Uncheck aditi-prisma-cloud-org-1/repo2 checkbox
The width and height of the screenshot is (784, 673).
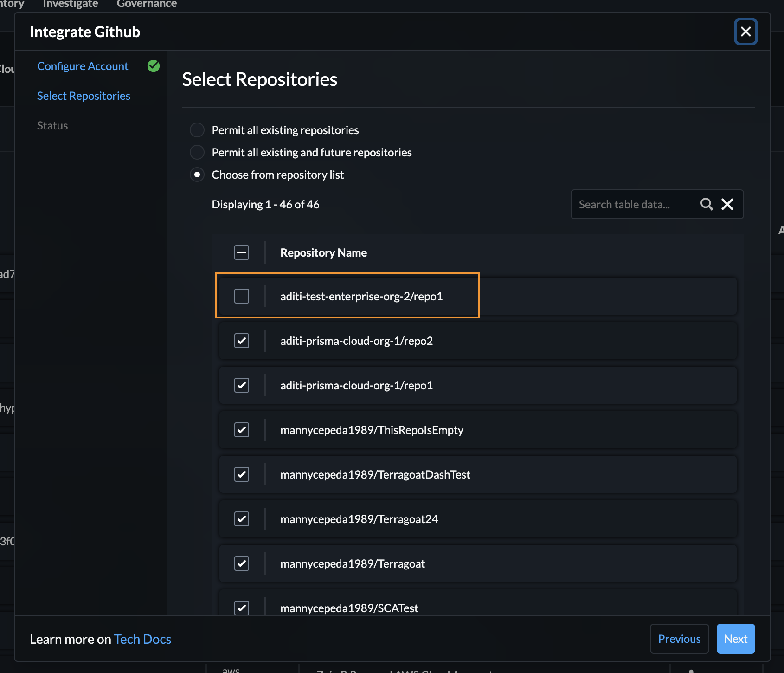242,341
